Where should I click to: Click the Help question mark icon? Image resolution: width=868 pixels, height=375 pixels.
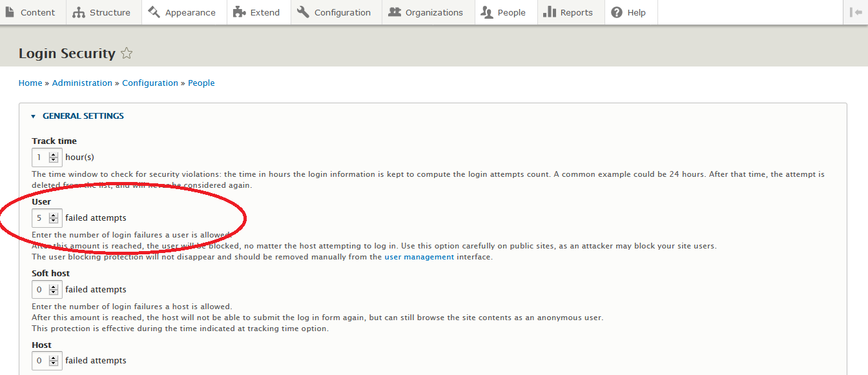pyautogui.click(x=617, y=12)
